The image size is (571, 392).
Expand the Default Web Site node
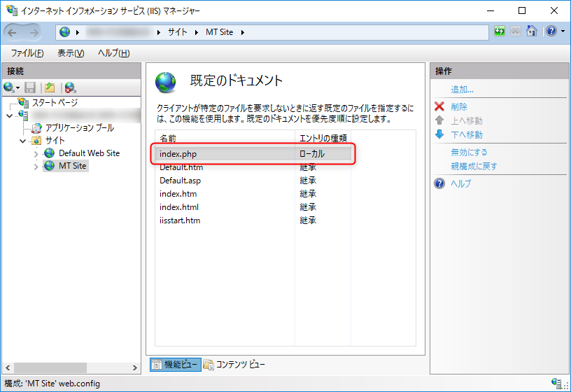pyautogui.click(x=36, y=153)
